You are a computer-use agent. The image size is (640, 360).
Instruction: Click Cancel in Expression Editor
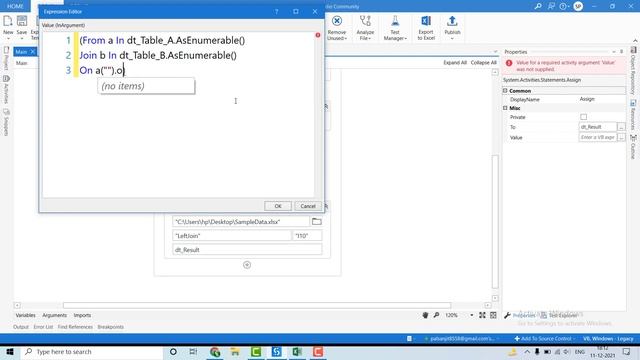pos(308,206)
